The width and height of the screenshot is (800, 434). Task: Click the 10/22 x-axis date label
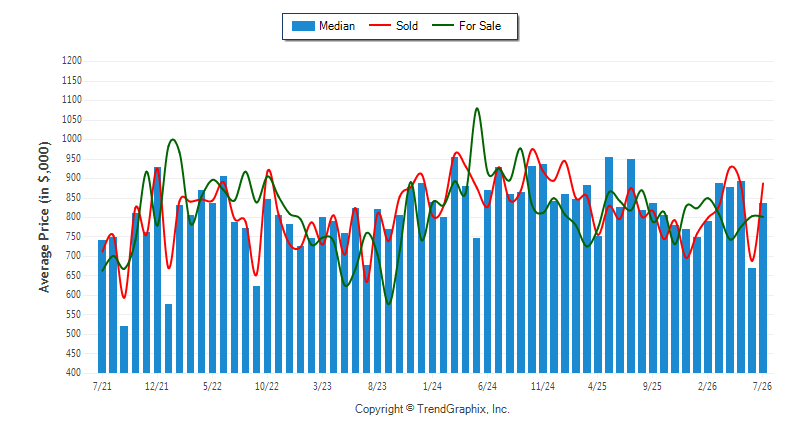click(x=267, y=386)
